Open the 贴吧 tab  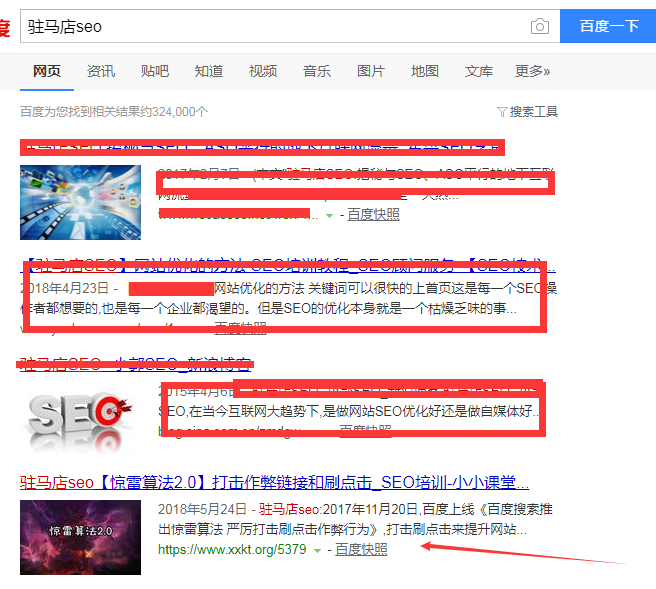pyautogui.click(x=155, y=71)
